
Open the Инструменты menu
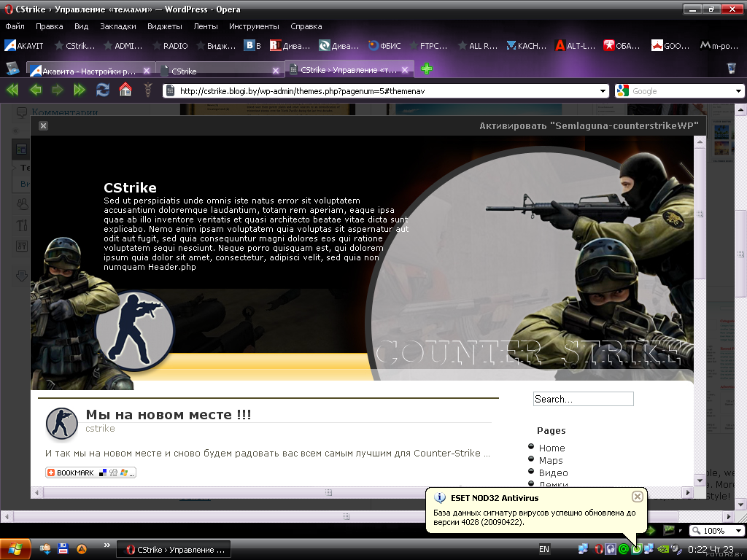tap(254, 26)
